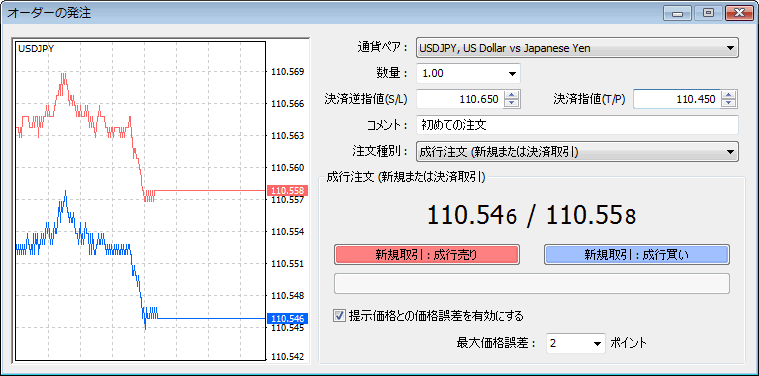Click into the 決済逆指値(S/L) value field
The image size is (759, 376).
[460, 100]
